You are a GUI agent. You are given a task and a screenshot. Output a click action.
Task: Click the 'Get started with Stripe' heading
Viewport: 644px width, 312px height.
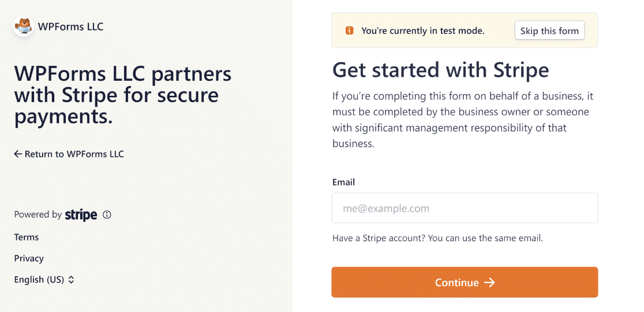coord(440,70)
